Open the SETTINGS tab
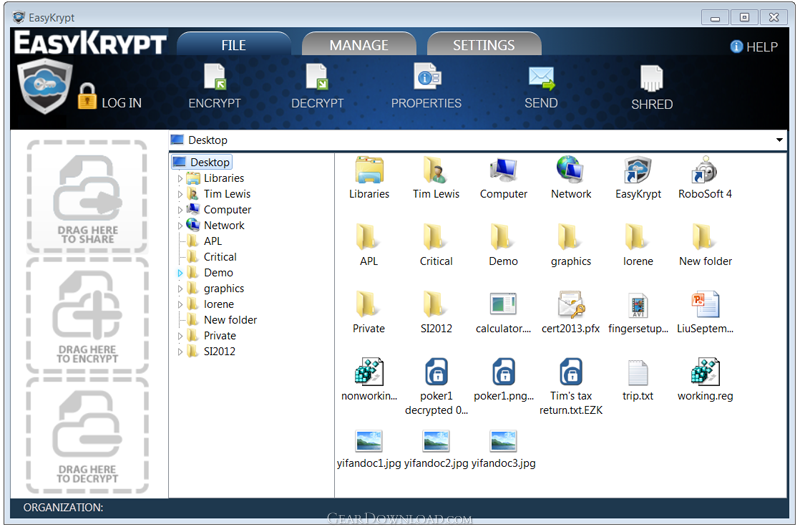 [484, 44]
